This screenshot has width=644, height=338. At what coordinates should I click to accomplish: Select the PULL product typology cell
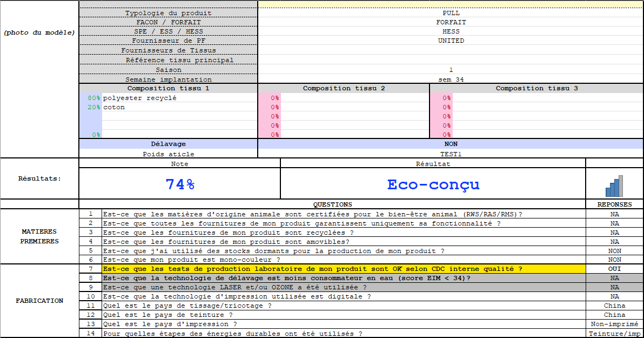[451, 13]
